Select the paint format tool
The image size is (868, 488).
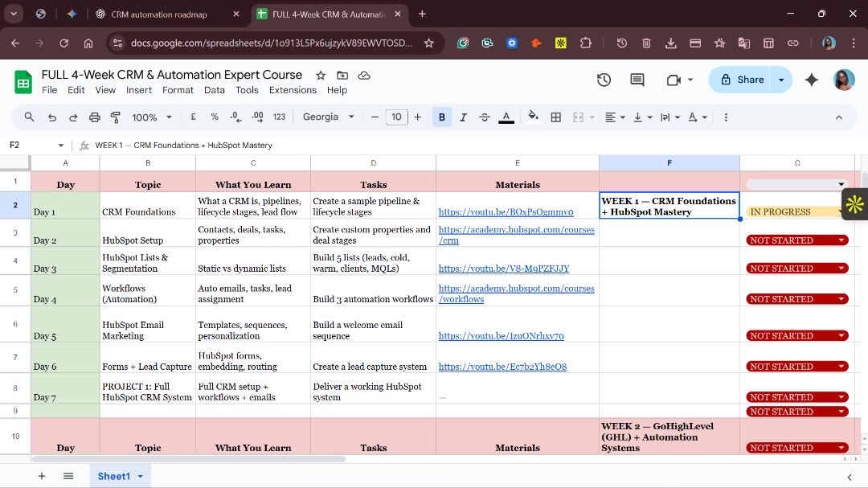[x=117, y=117]
